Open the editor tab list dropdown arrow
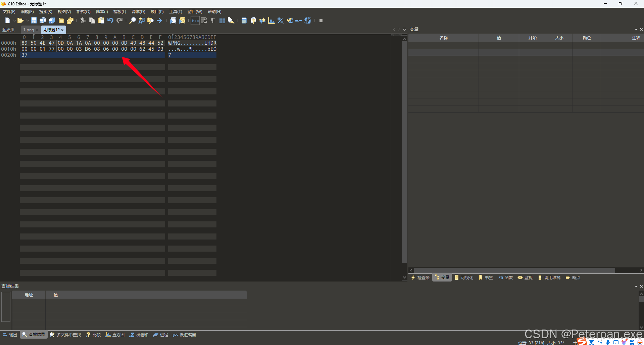 click(x=404, y=30)
